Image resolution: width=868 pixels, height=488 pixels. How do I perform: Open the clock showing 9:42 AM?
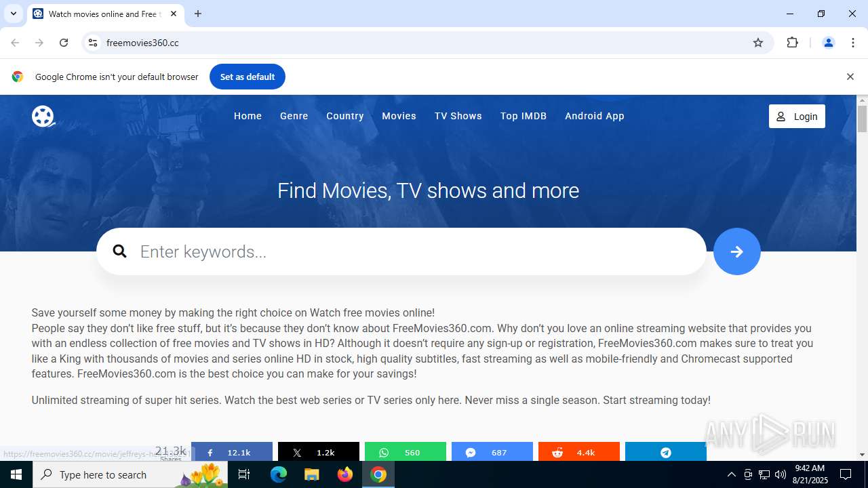point(810,474)
